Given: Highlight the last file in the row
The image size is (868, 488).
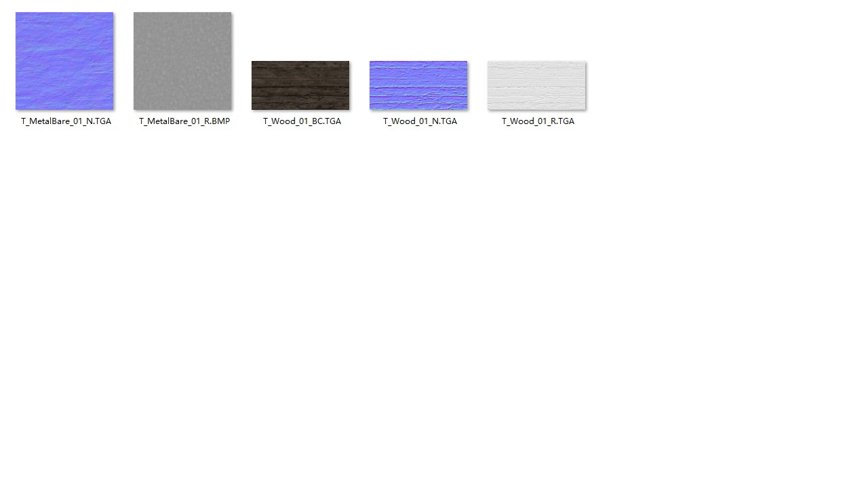Looking at the screenshot, I should pos(536,85).
